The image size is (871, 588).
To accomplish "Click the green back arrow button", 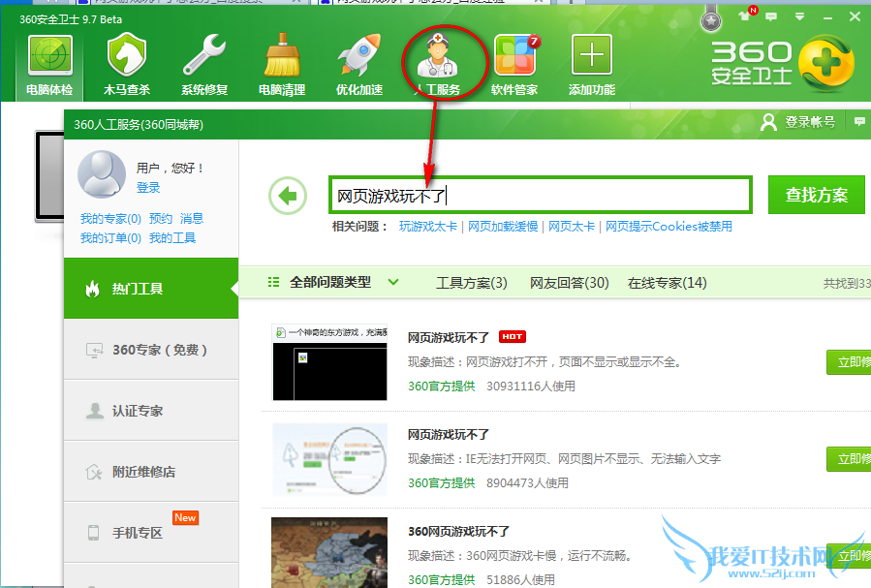I will coord(288,196).
